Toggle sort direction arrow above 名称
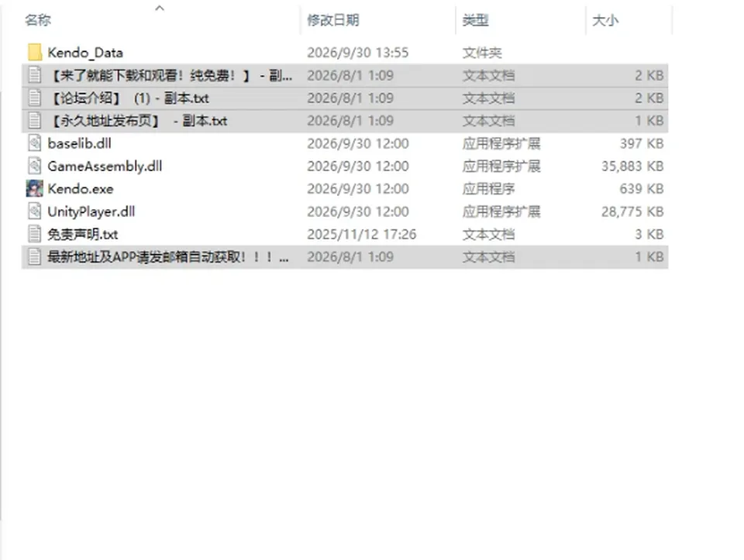Image resolution: width=744 pixels, height=560 pixels. 160,8
